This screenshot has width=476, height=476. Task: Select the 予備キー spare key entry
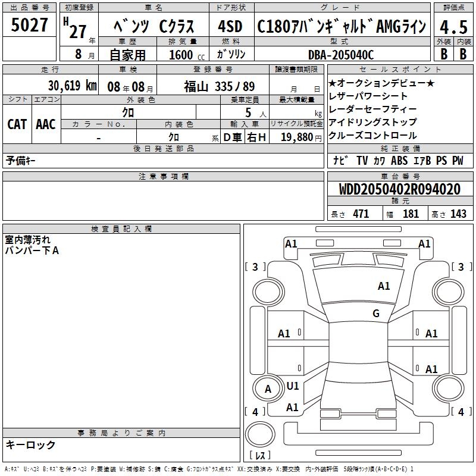point(21,161)
